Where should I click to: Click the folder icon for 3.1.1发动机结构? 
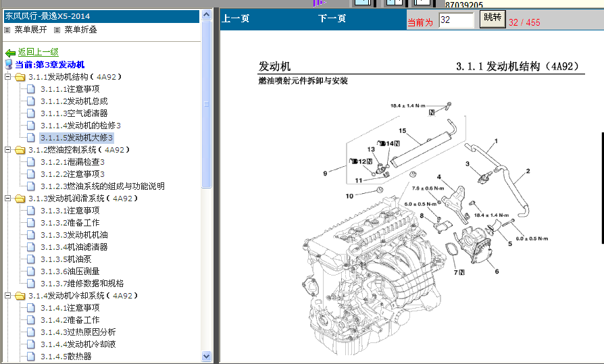pyautogui.click(x=20, y=77)
